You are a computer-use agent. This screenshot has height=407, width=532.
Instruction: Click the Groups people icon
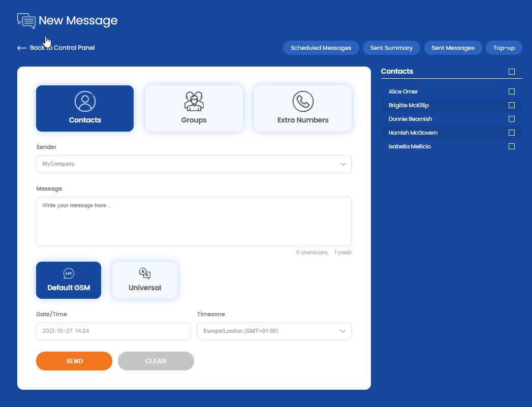pyautogui.click(x=194, y=101)
